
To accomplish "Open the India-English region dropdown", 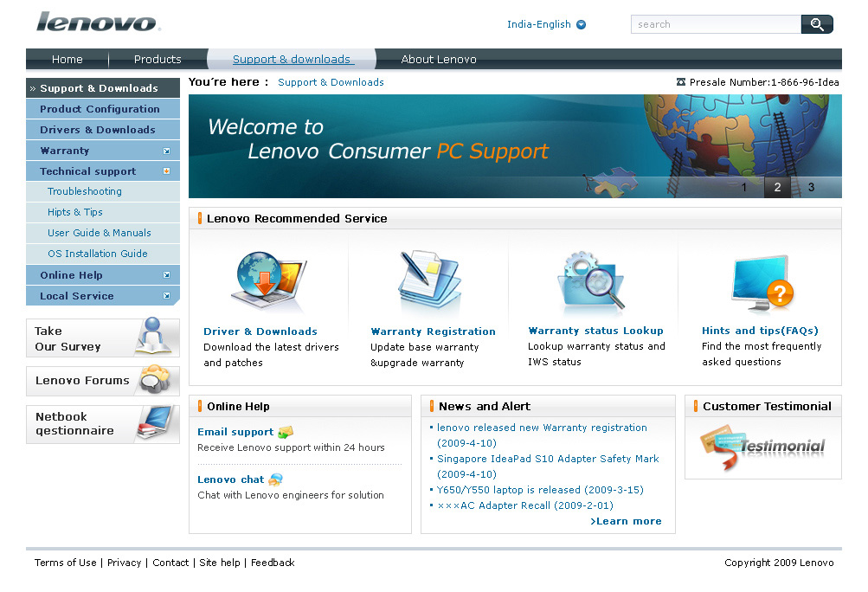I will point(581,24).
